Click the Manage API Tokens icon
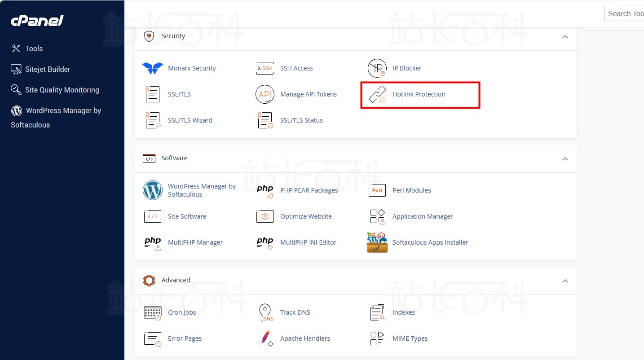Image resolution: width=644 pixels, height=360 pixels. click(265, 94)
